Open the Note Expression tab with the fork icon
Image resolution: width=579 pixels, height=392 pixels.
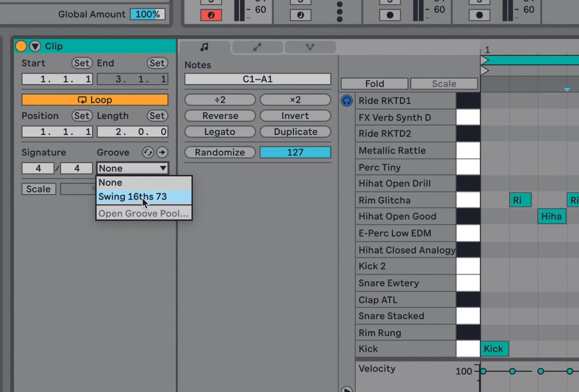[310, 46]
